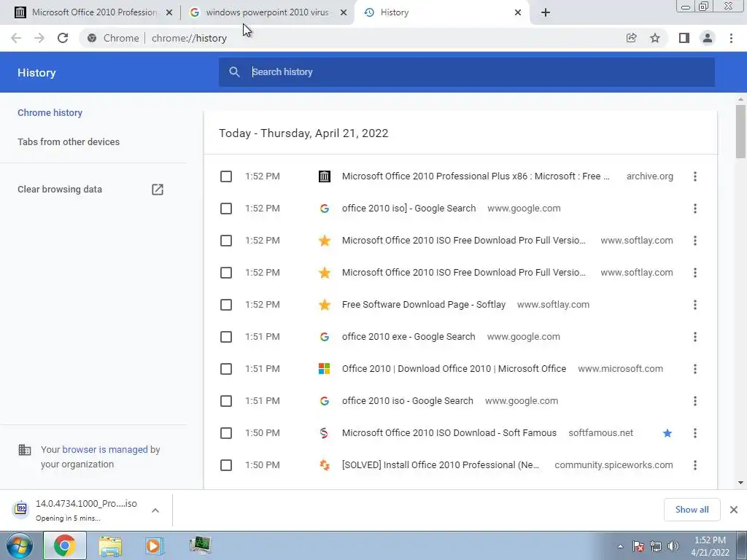The image size is (747, 560).
Task: Tick the spiceworks SOLVED entry checkbox
Action: [226, 465]
